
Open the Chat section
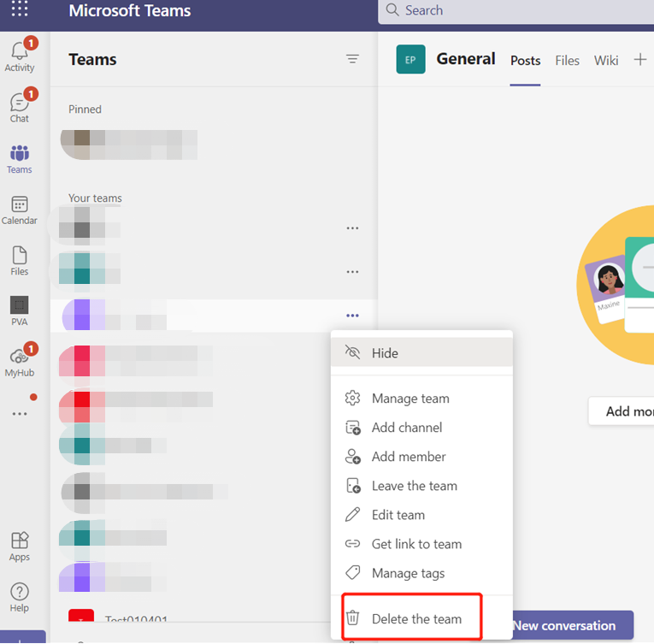tap(19, 107)
